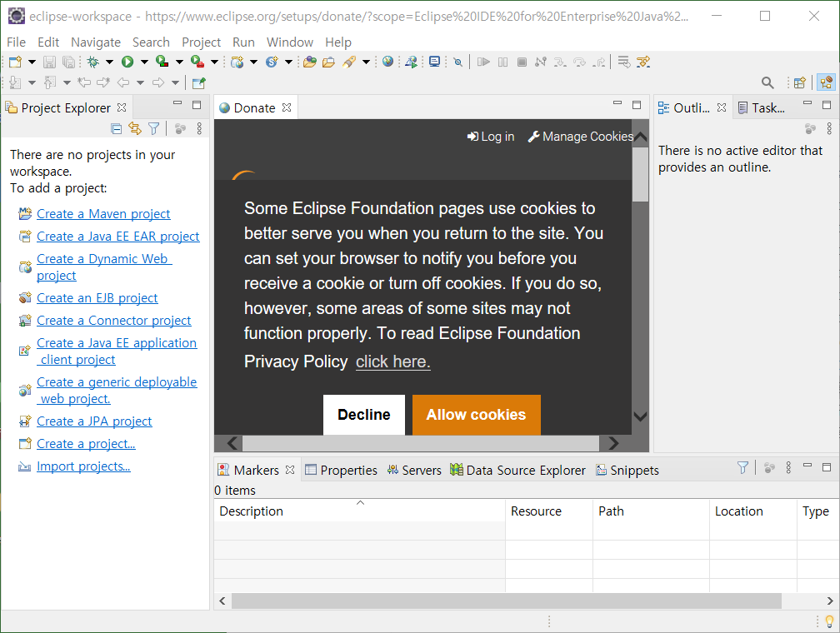Switch to the Task List tab
Screen dimensions: 840x633
click(762, 107)
